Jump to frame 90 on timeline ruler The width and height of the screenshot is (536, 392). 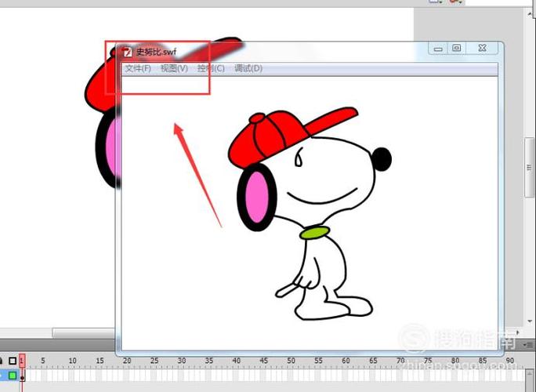coord(510,361)
